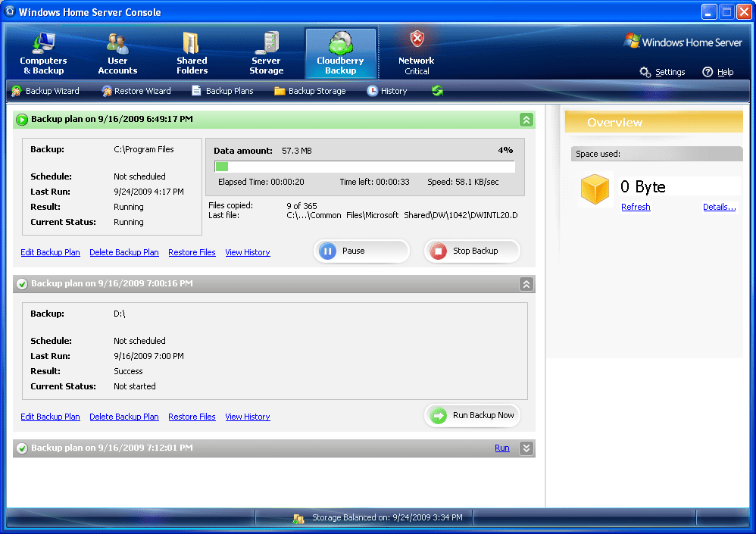756x534 pixels.
Task: Click 'Speed: 58.1 KB/sec' text
Action: 463,182
